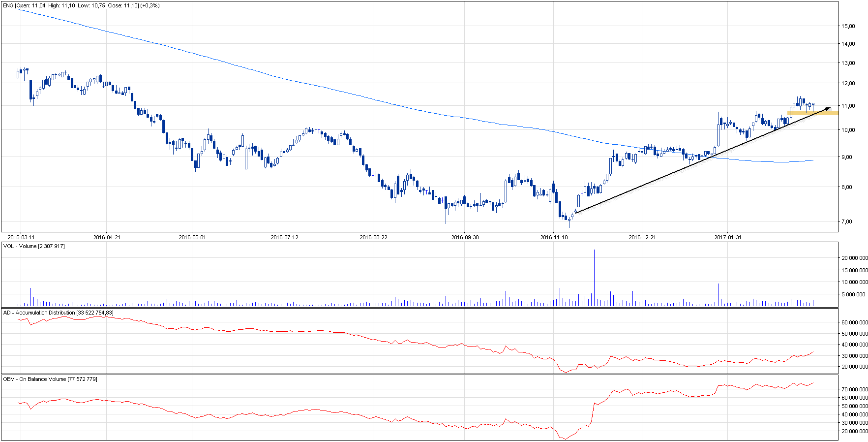Select the 2016-12-21 date axis label
Viewport: 868px width, 442px height.
642,237
